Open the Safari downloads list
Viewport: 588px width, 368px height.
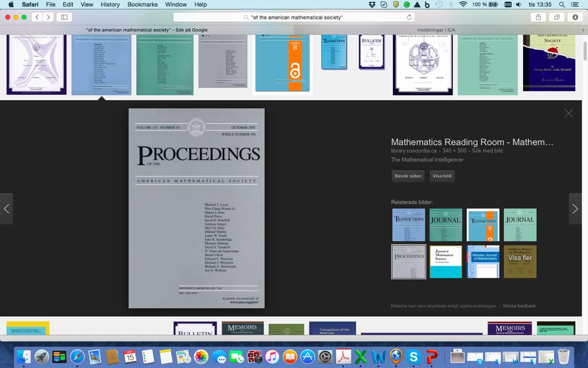[x=575, y=17]
